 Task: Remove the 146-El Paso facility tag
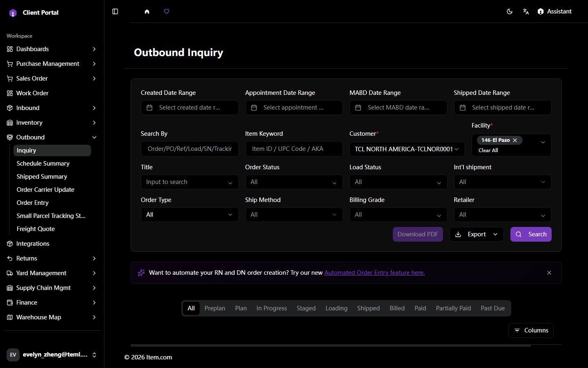(515, 140)
